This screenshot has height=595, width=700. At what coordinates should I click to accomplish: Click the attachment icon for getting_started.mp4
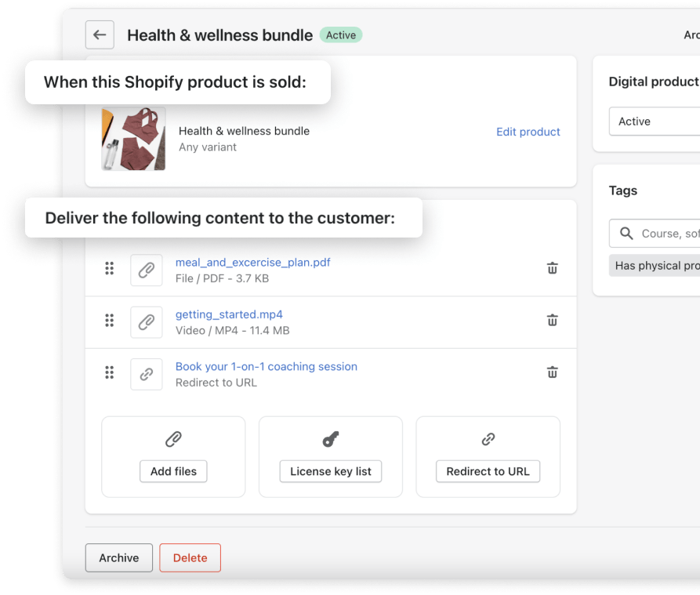point(147,322)
